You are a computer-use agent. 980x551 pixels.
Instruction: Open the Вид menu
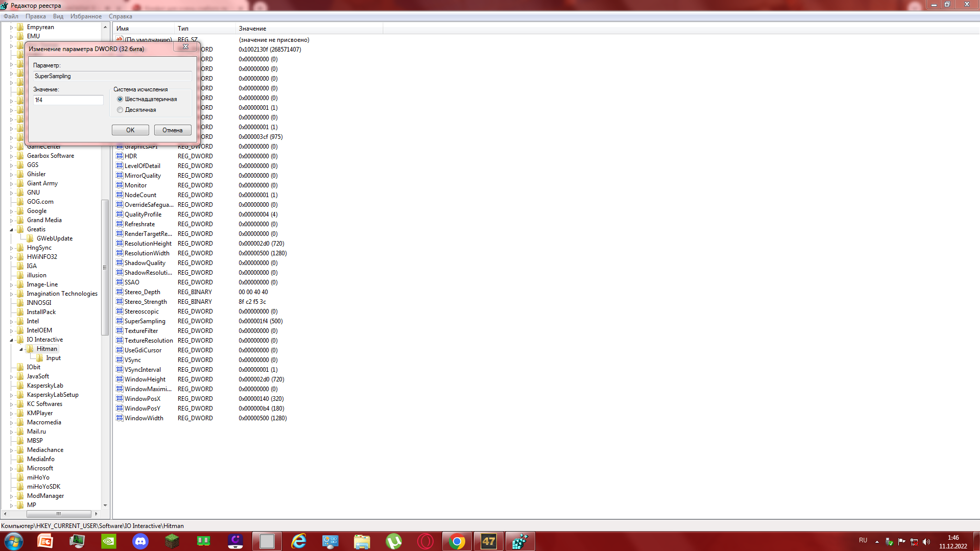(58, 16)
